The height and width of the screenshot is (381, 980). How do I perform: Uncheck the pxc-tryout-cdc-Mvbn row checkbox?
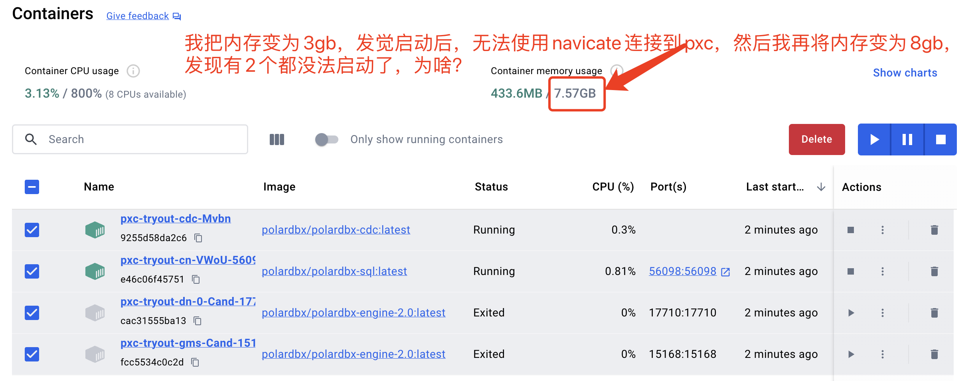point(32,230)
